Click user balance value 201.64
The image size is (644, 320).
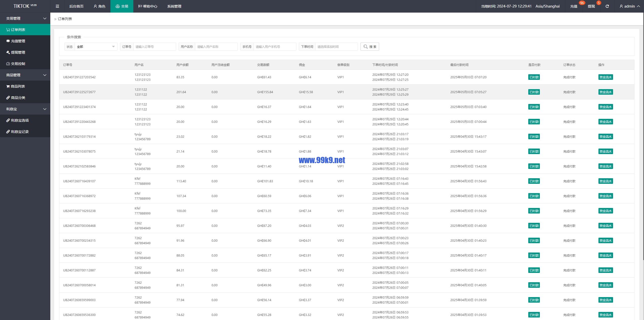click(x=181, y=92)
